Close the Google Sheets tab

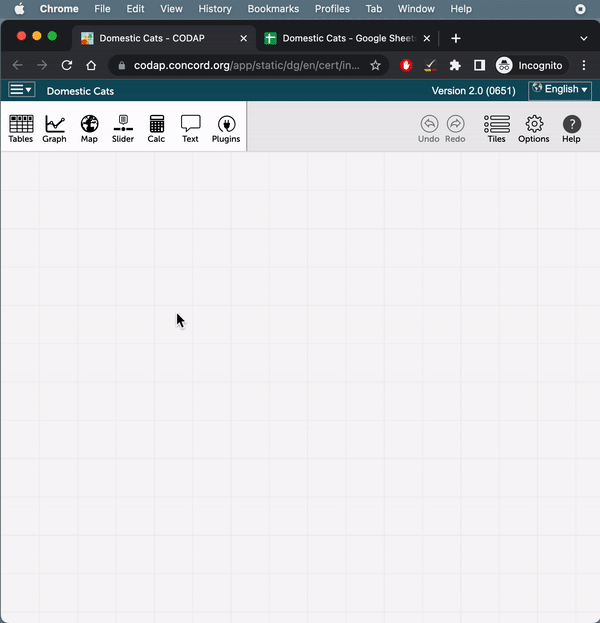pyautogui.click(x=427, y=39)
